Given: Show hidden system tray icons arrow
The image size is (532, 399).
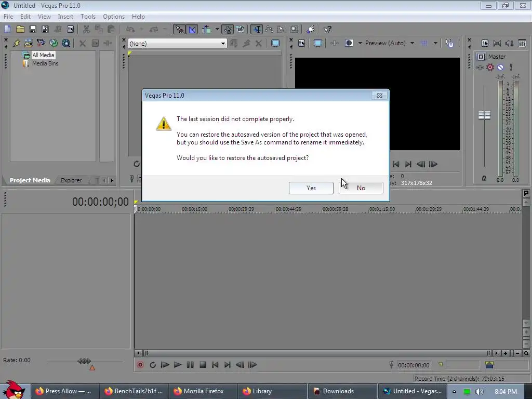Looking at the screenshot, I should click(454, 392).
